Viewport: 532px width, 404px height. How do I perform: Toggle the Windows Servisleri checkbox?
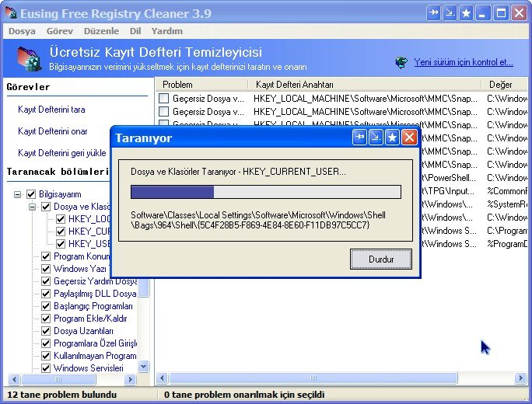coord(46,368)
